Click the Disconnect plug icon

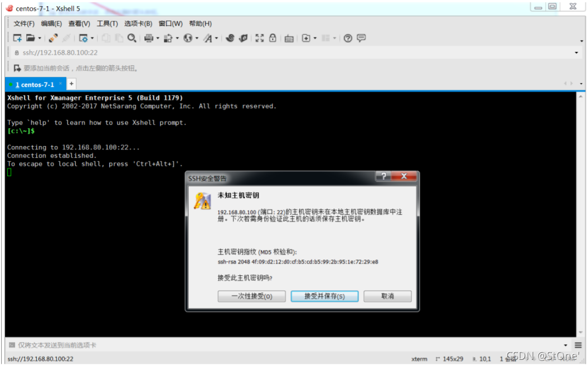[x=66, y=38]
